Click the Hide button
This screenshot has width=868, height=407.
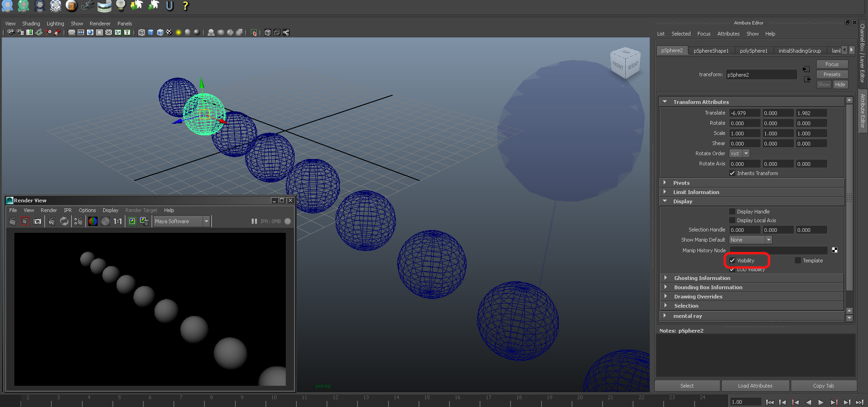point(840,85)
